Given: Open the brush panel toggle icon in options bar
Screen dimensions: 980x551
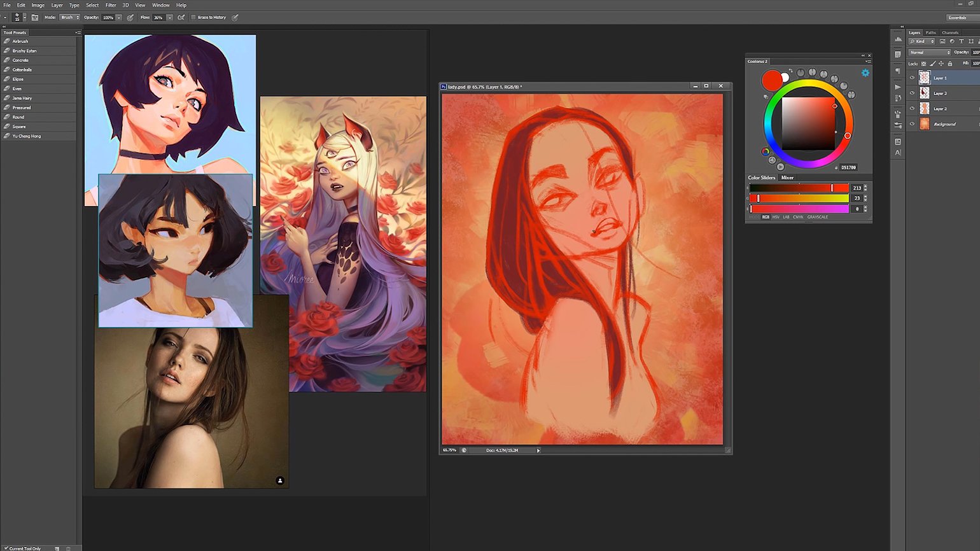Looking at the screenshot, I should pyautogui.click(x=35, y=17).
